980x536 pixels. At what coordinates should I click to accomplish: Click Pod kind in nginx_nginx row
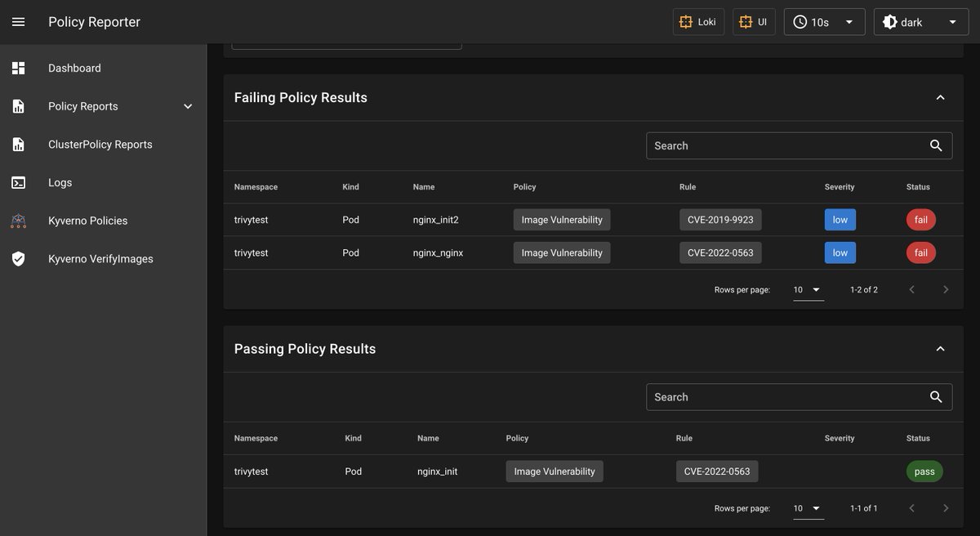350,252
